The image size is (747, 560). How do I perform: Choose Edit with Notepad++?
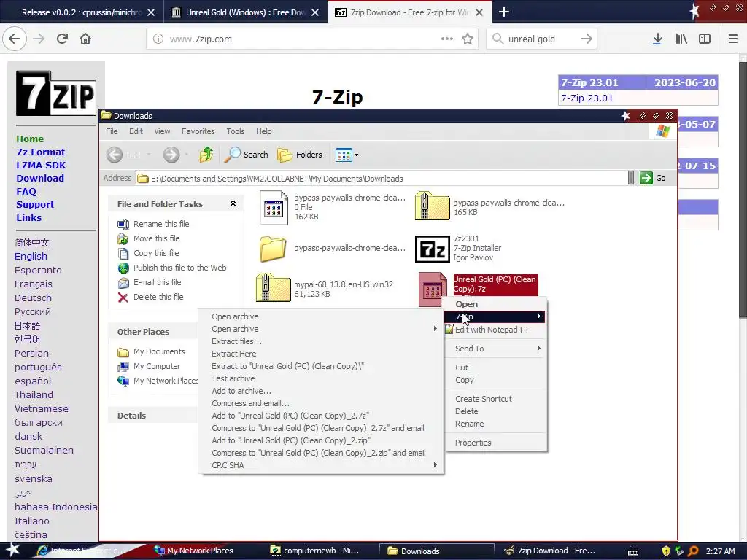495,330
